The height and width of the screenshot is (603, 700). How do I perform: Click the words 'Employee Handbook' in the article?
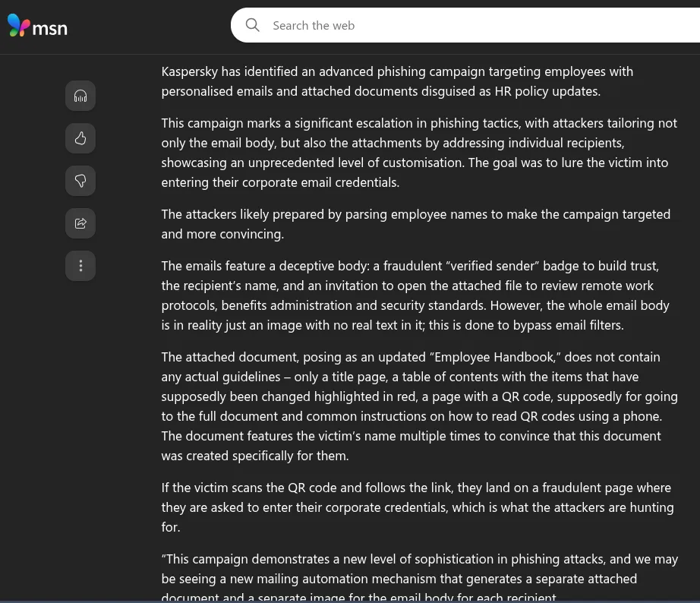pos(497,357)
